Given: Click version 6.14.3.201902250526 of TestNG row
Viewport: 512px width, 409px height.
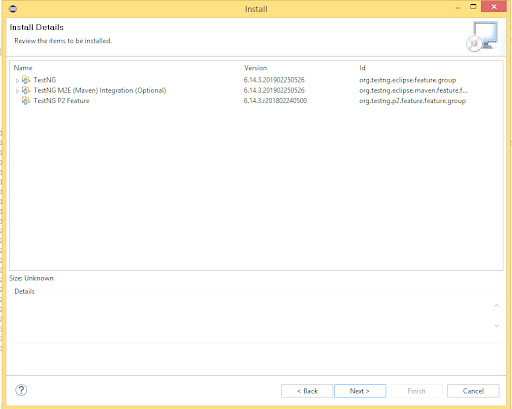Looking at the screenshot, I should tap(274, 80).
